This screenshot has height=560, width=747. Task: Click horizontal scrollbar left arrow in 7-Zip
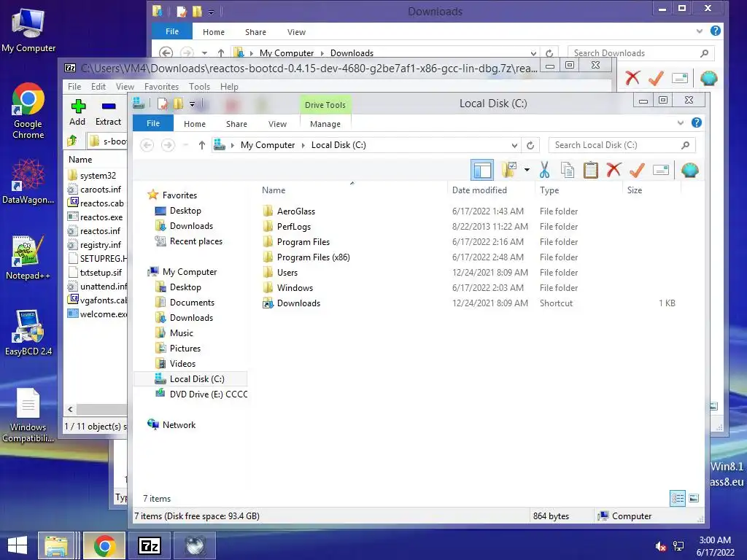[x=71, y=409]
